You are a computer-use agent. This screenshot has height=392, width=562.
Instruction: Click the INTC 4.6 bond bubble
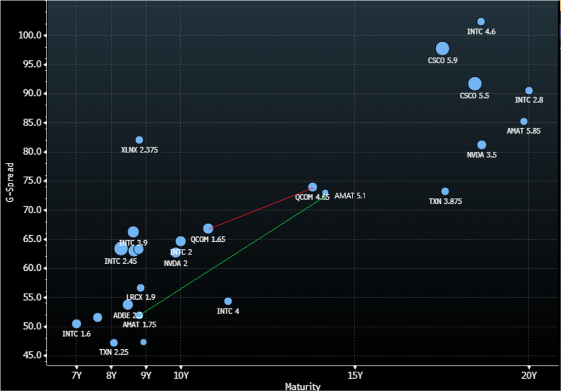click(481, 21)
